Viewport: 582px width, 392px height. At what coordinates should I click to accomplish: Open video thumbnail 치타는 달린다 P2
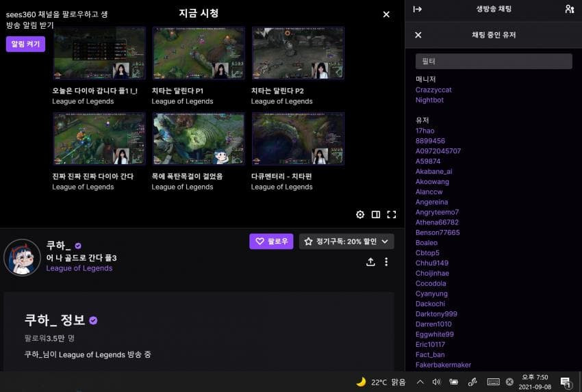coord(298,53)
